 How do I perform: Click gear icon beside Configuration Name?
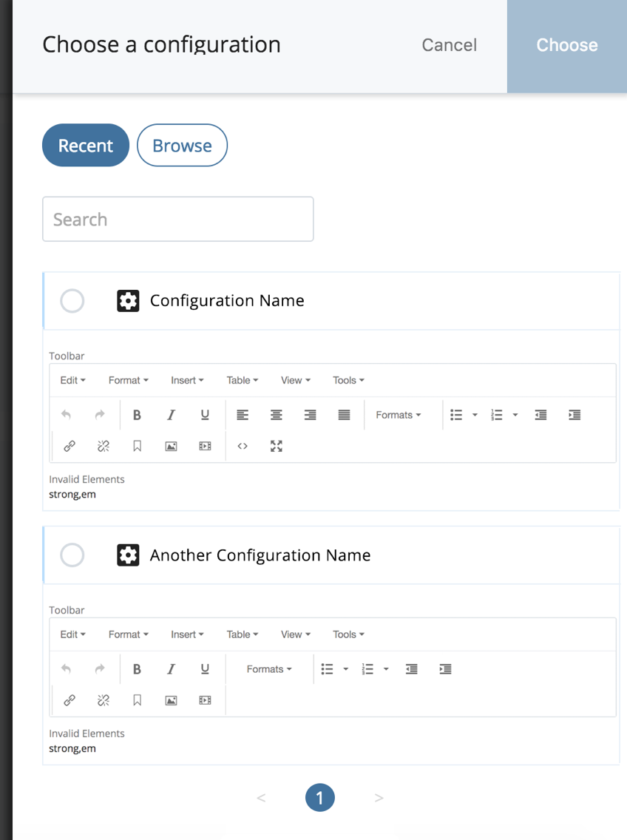coord(128,301)
